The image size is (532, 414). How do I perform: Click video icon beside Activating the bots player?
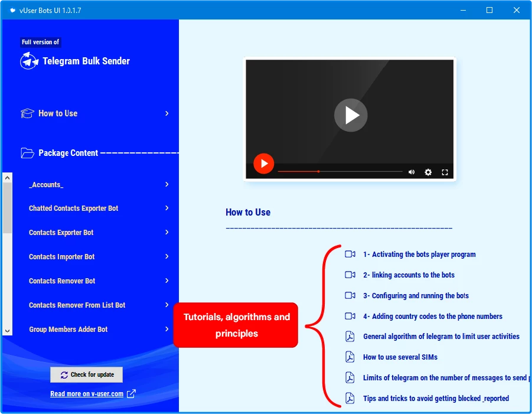tap(350, 254)
